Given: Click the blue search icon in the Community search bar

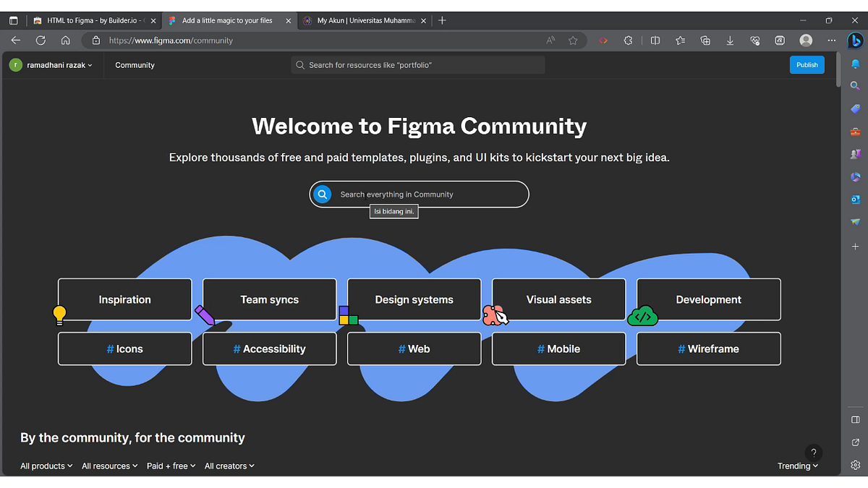Looking at the screenshot, I should 322,194.
